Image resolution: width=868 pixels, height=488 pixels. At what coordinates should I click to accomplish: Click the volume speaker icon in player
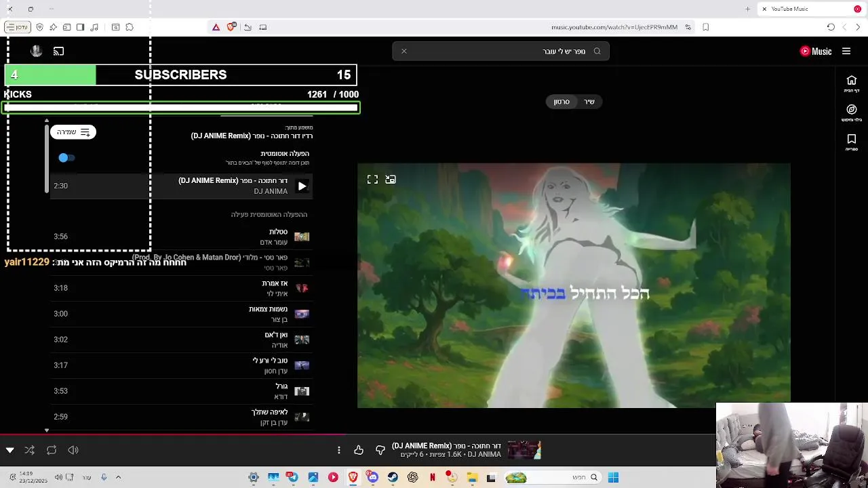pos(73,450)
